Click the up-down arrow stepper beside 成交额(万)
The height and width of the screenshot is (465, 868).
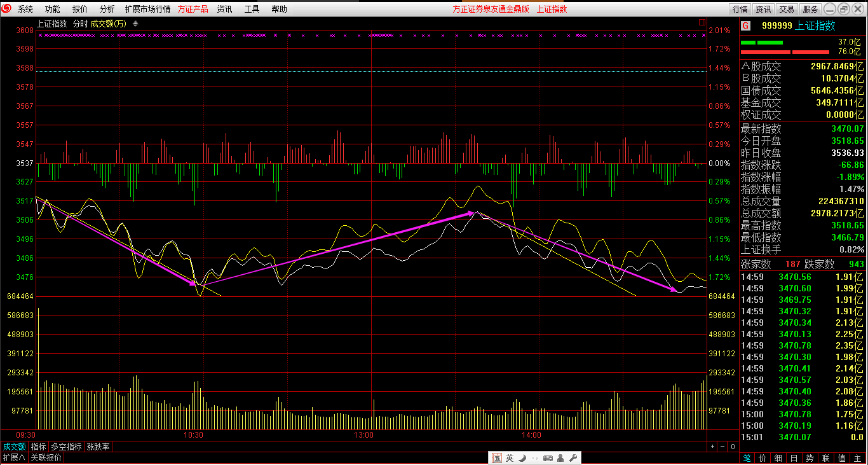point(135,24)
